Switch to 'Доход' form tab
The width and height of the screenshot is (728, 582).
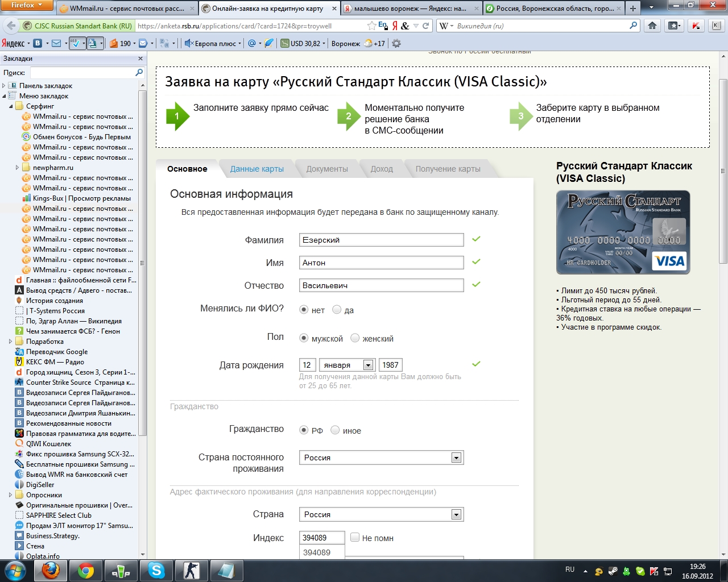click(x=382, y=169)
